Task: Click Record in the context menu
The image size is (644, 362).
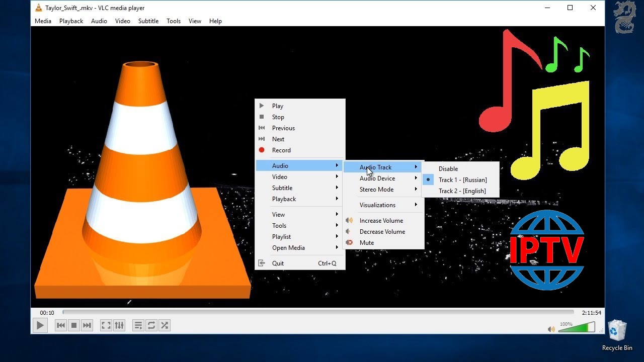Action: (x=281, y=150)
